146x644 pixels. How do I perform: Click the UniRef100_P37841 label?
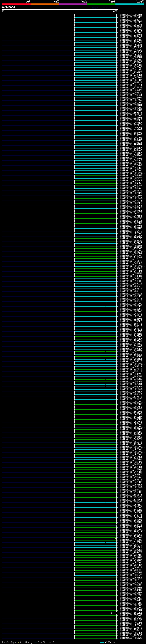coord(131,42)
